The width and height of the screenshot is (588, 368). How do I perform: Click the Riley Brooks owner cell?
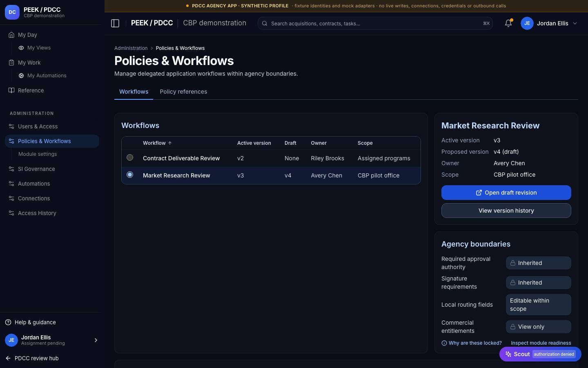[x=327, y=158]
